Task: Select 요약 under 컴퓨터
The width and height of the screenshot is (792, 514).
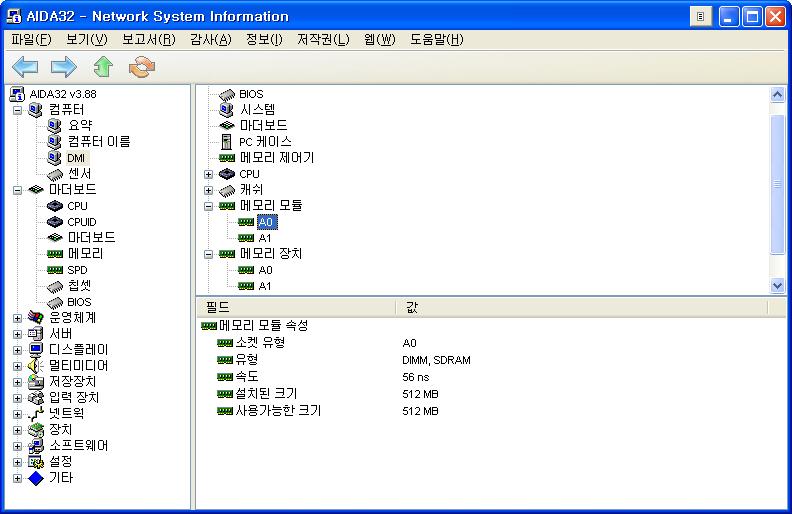Action: (x=80, y=126)
